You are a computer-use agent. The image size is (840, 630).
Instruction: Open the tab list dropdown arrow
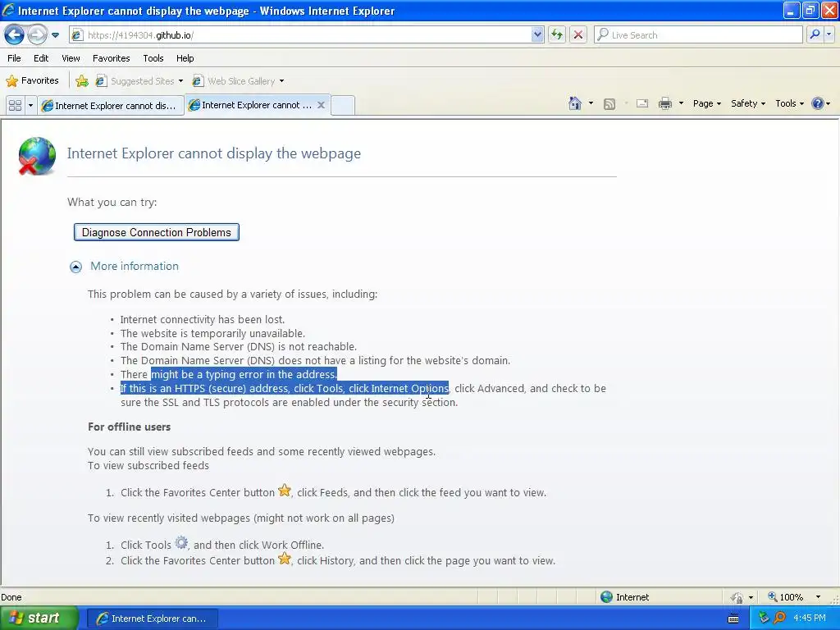pos(30,106)
